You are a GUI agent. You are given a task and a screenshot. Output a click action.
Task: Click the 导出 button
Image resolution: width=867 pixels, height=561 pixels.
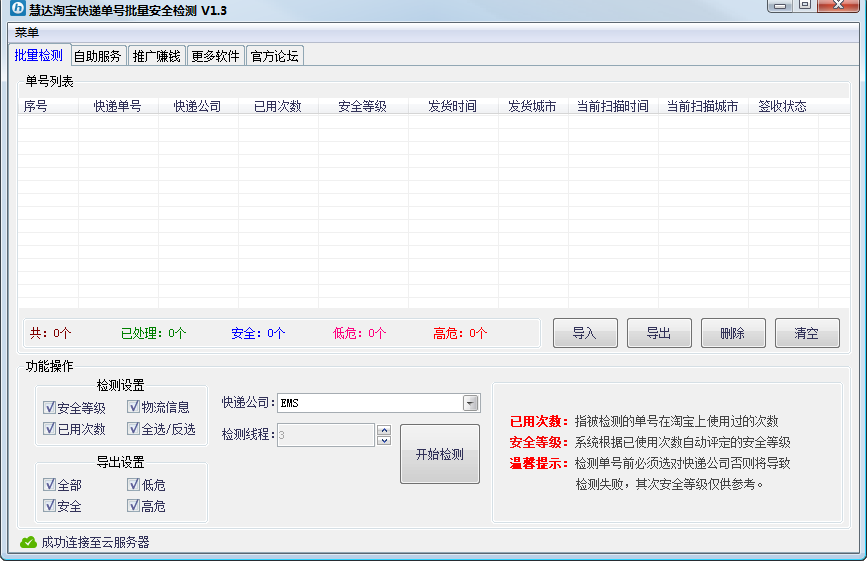(x=659, y=334)
